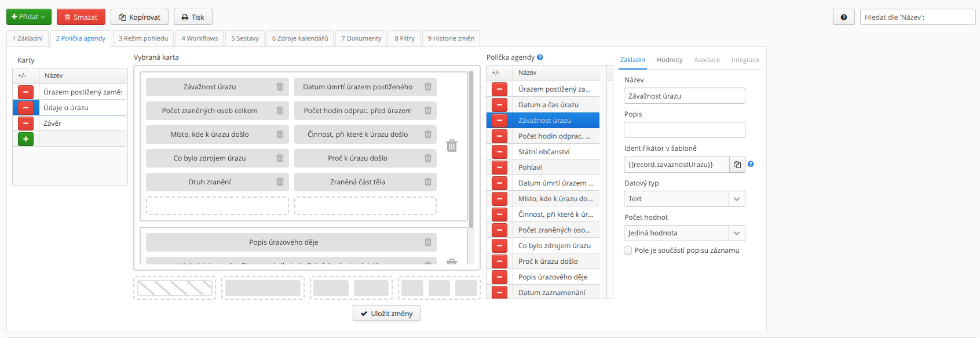Remove Závěr card with red minus
The height and width of the screenshot is (338, 980).
coord(25,123)
